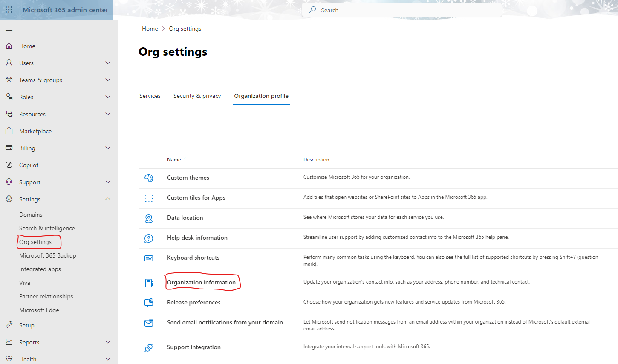Click the Keyboard shortcuts keyboard icon
This screenshot has height=364, width=618.
pos(149,258)
